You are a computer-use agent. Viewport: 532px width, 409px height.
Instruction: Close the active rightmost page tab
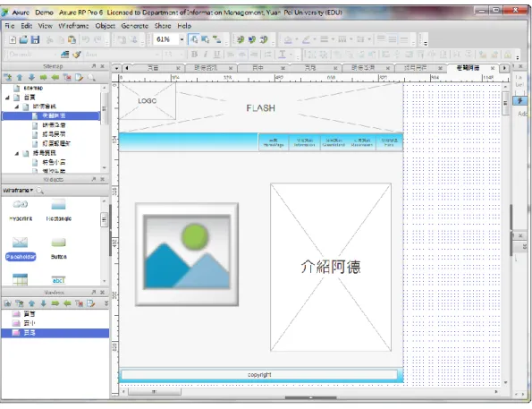(x=493, y=68)
